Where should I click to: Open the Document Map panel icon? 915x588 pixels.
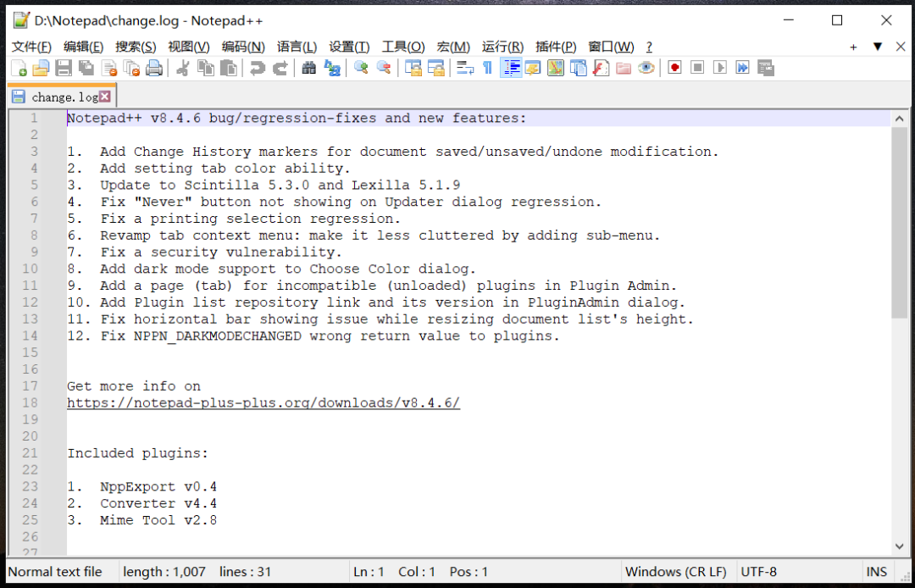click(556, 67)
